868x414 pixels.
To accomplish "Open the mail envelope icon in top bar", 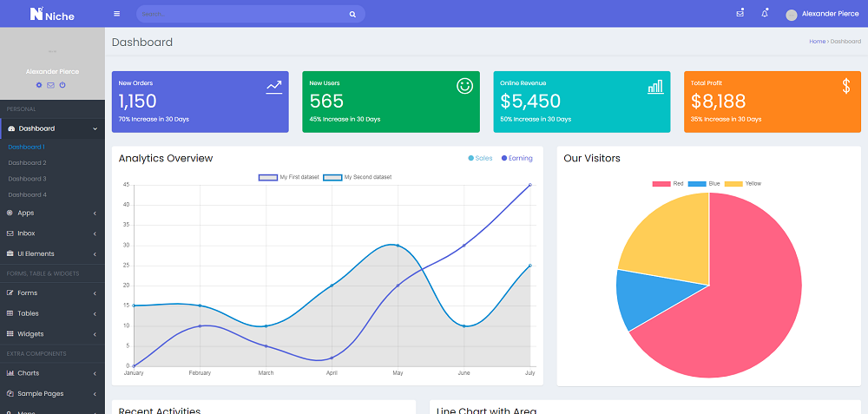I will point(740,14).
